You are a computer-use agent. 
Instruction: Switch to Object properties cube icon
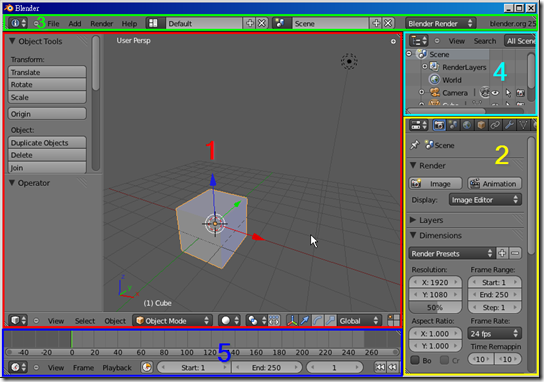coord(481,125)
